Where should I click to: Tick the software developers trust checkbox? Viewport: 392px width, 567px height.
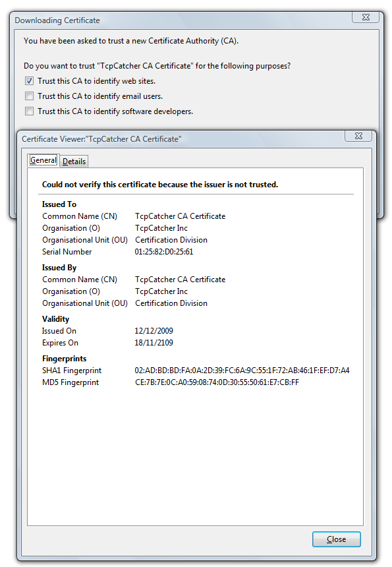coord(29,111)
